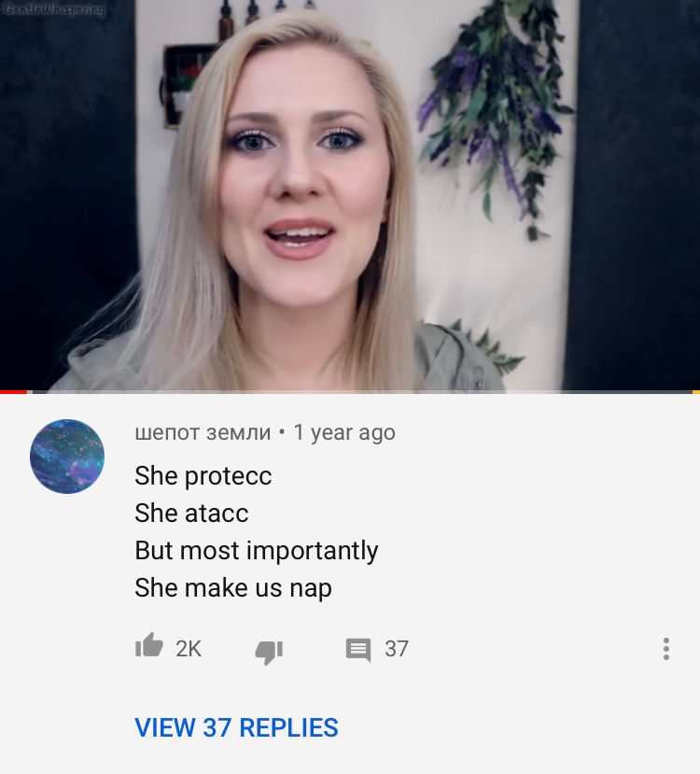Image resolution: width=700 pixels, height=774 pixels.
Task: Click the GentleWhispering watermark on the video
Action: (53, 9)
